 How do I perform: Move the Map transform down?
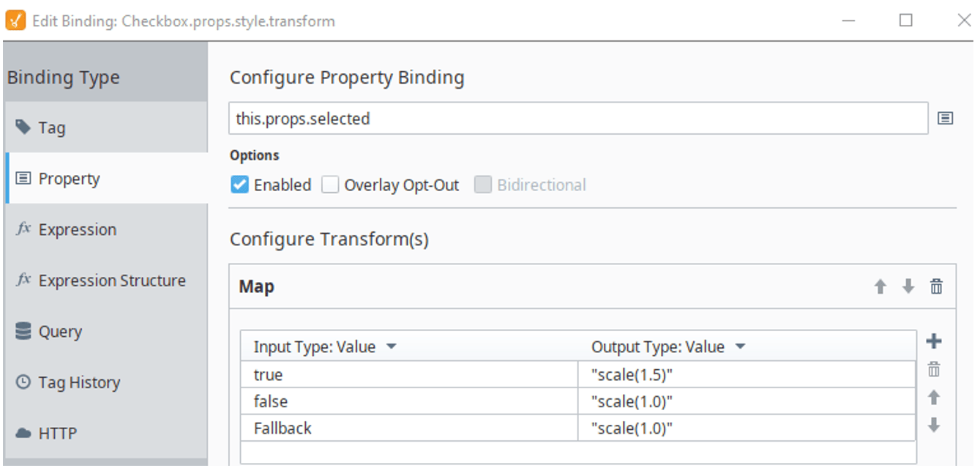(x=908, y=287)
